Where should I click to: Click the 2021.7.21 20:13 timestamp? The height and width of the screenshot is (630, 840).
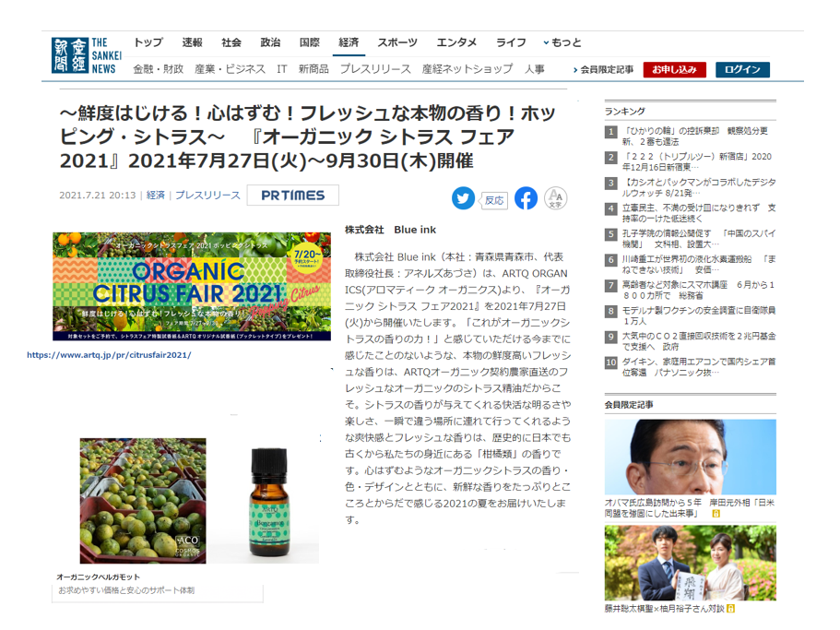click(x=98, y=196)
